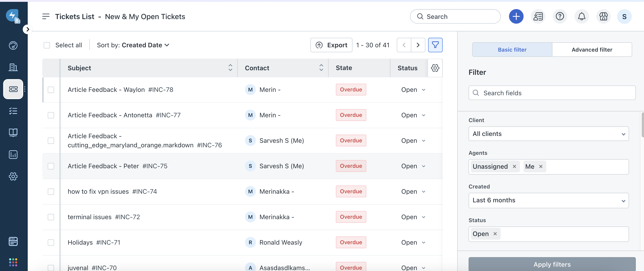
Task: Check the Select all checkbox
Action: pyautogui.click(x=47, y=45)
